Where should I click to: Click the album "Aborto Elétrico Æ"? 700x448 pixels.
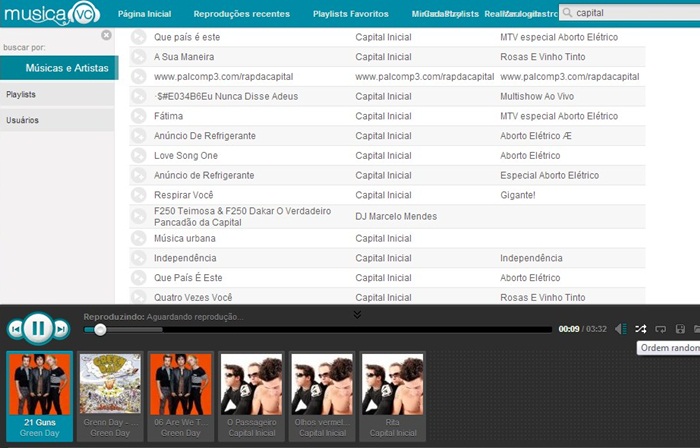pyautogui.click(x=536, y=136)
